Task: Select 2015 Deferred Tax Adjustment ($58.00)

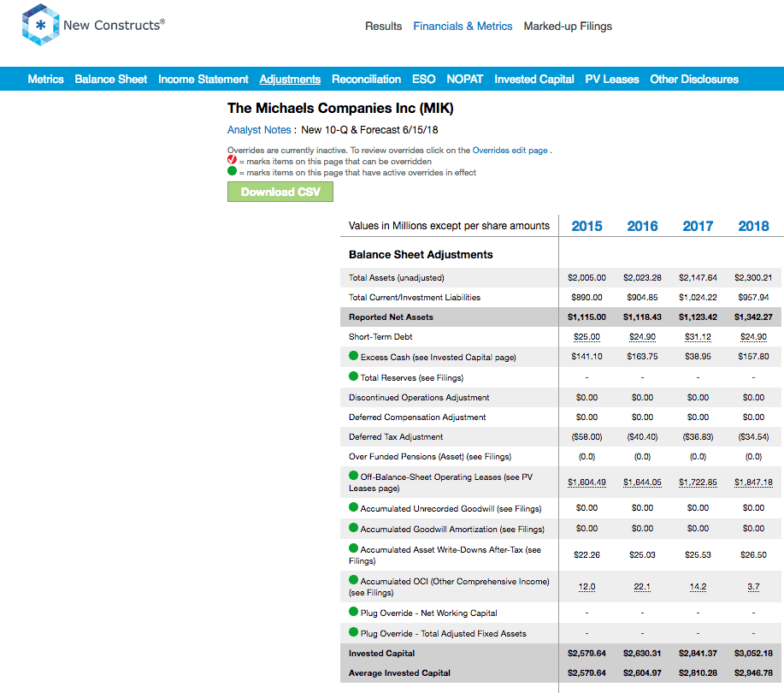Action: tap(587, 437)
